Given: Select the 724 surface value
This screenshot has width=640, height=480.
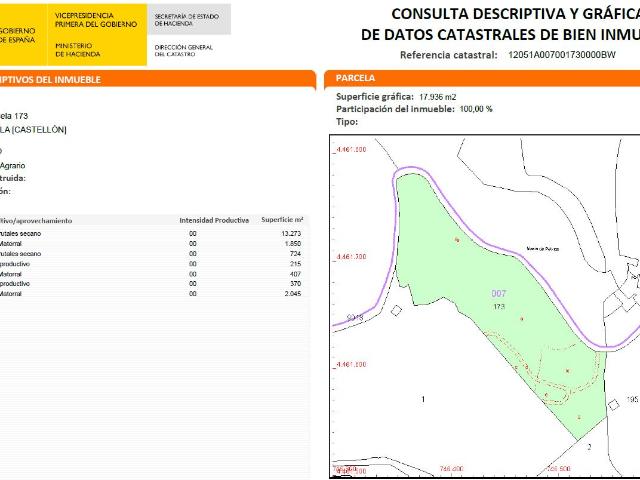Looking at the screenshot, I should click(x=295, y=253).
